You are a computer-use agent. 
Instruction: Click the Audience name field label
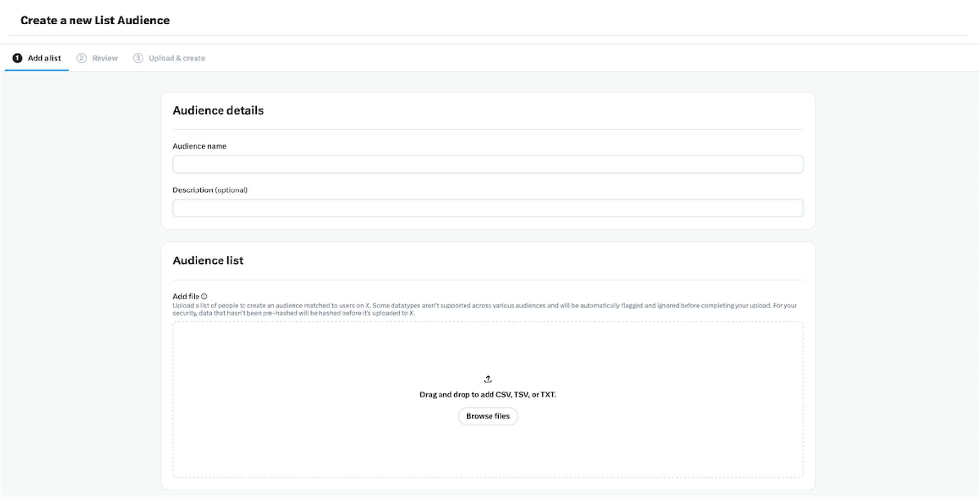(199, 146)
